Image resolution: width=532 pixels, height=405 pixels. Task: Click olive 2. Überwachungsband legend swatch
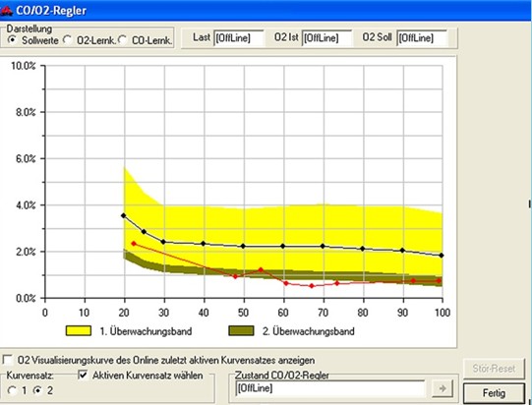241,330
